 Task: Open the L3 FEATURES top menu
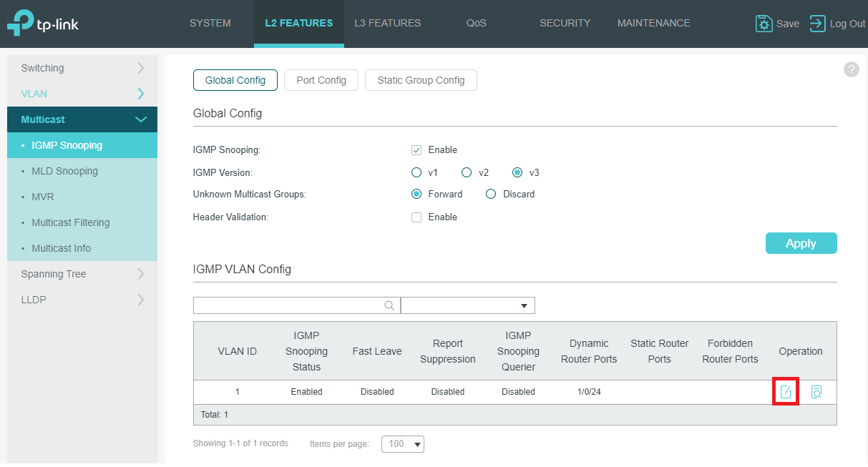(388, 24)
